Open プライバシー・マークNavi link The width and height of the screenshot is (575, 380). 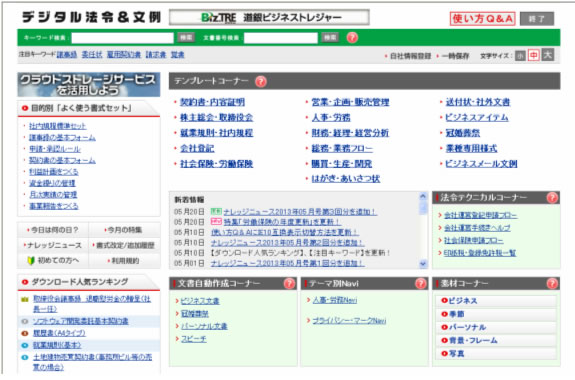[349, 321]
